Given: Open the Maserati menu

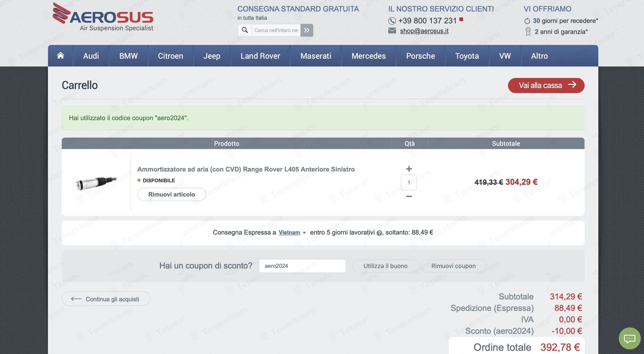Looking at the screenshot, I should pyautogui.click(x=316, y=56).
